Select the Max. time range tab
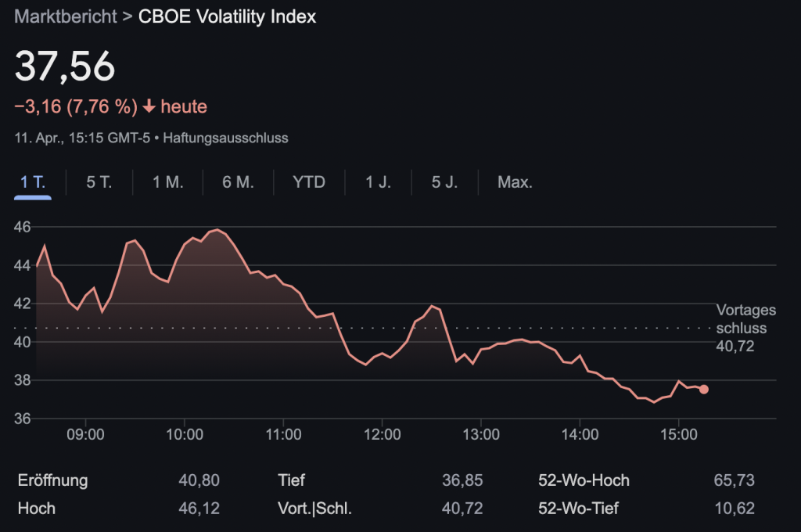801x532 pixels. click(515, 182)
